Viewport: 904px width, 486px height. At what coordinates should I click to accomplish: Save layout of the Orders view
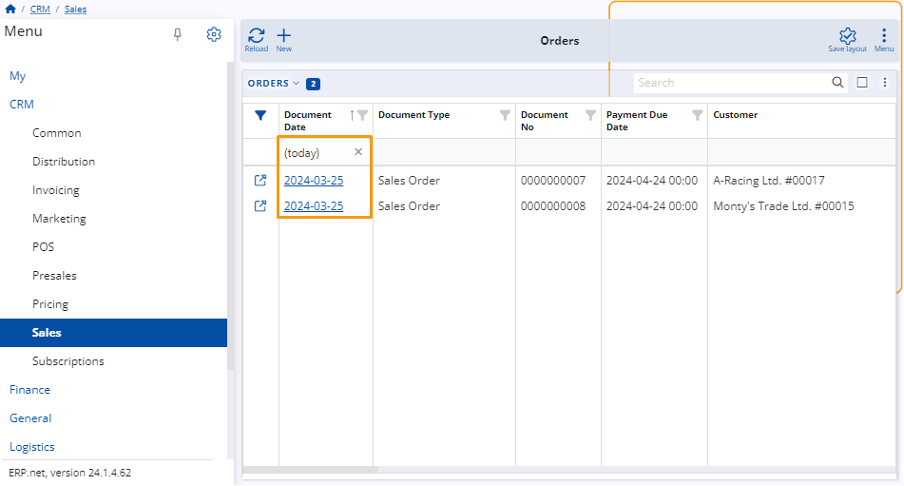tap(847, 40)
